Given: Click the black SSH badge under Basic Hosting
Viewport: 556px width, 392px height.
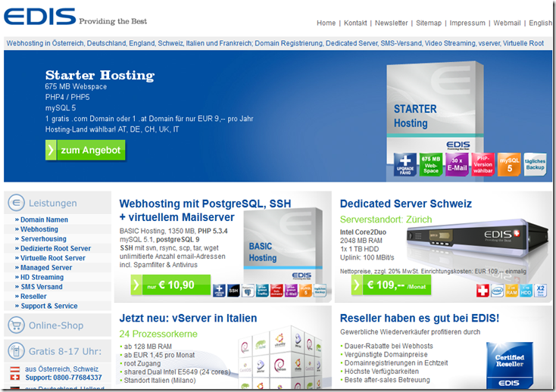Looking at the screenshot, I should (x=233, y=291).
